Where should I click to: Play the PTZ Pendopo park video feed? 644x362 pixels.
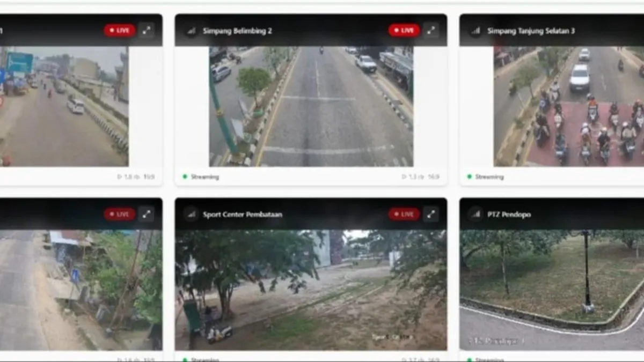[x=552, y=290]
